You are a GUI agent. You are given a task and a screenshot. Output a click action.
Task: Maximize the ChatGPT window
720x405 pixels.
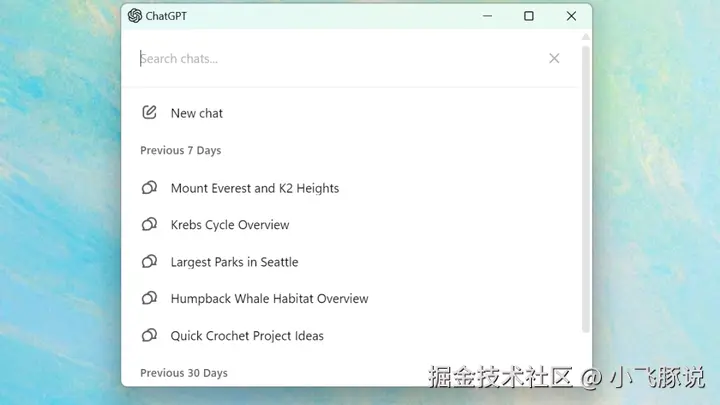click(x=529, y=16)
